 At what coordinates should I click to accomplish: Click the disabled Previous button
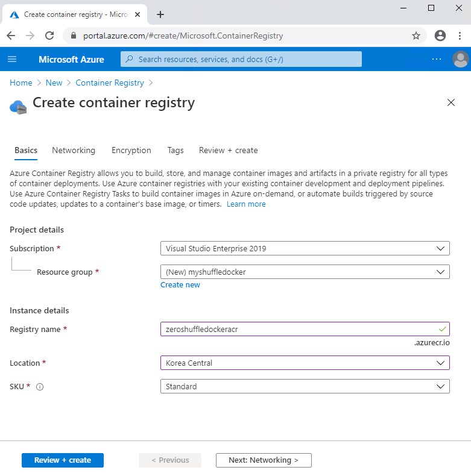[170, 460]
